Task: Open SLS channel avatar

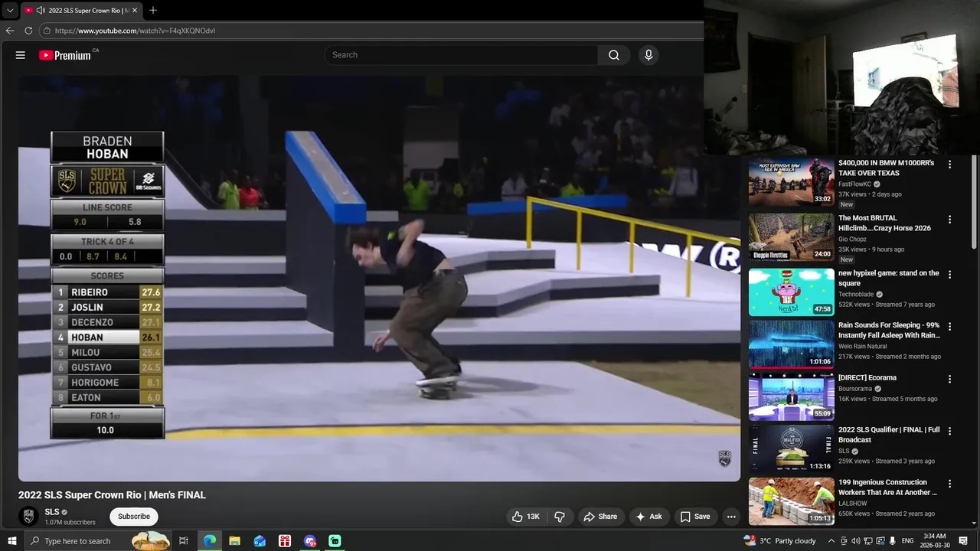Action: click(x=28, y=517)
